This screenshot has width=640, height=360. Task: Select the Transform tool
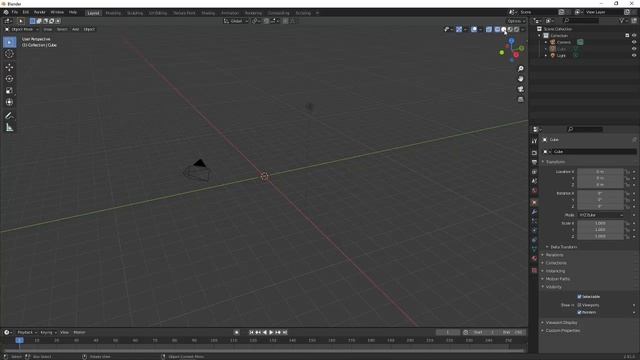[9, 102]
